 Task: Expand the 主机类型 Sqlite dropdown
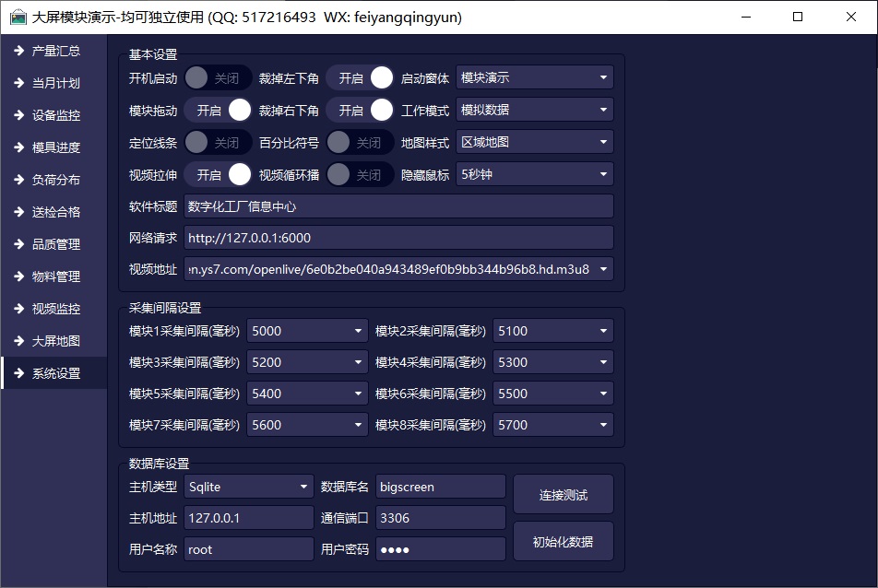coord(249,487)
